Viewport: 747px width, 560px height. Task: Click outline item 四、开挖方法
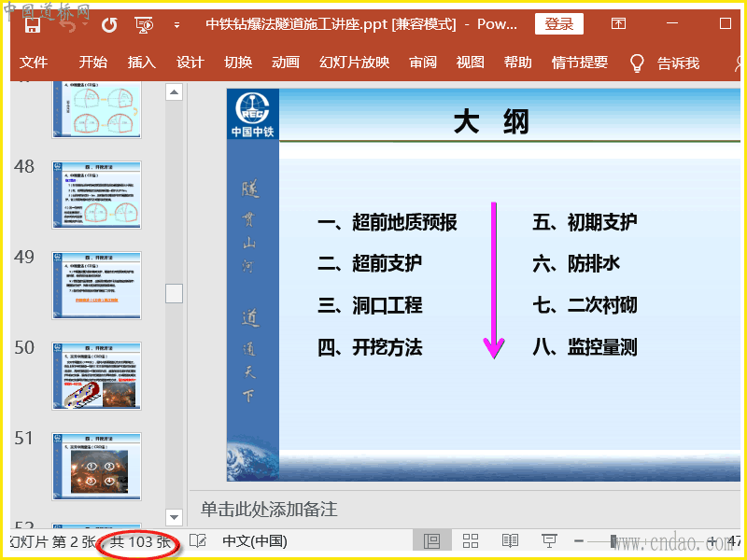pyautogui.click(x=370, y=347)
